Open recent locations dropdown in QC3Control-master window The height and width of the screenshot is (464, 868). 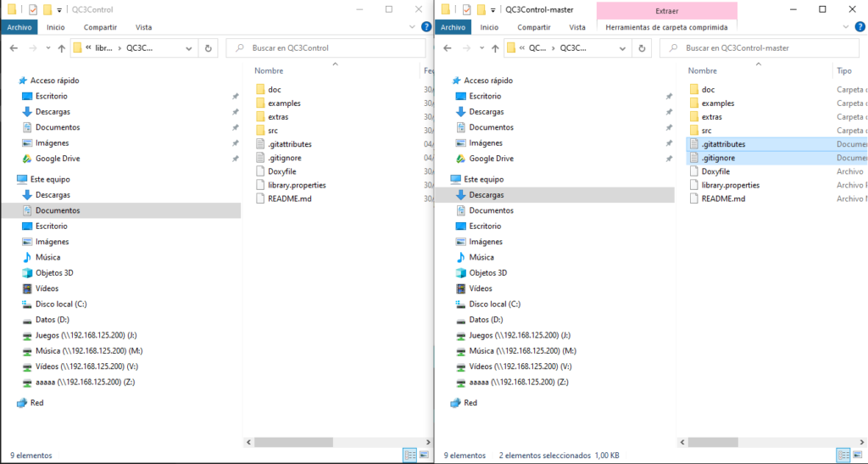(x=481, y=48)
